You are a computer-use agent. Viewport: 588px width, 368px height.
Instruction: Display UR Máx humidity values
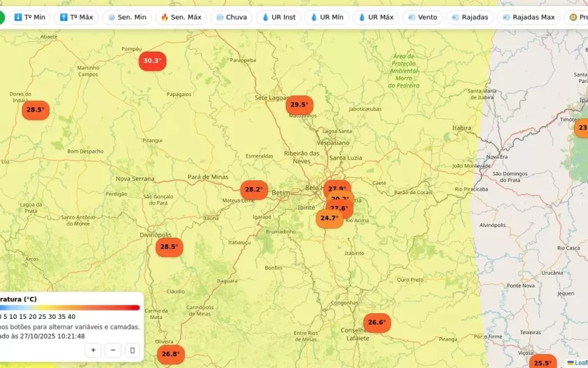click(x=375, y=17)
